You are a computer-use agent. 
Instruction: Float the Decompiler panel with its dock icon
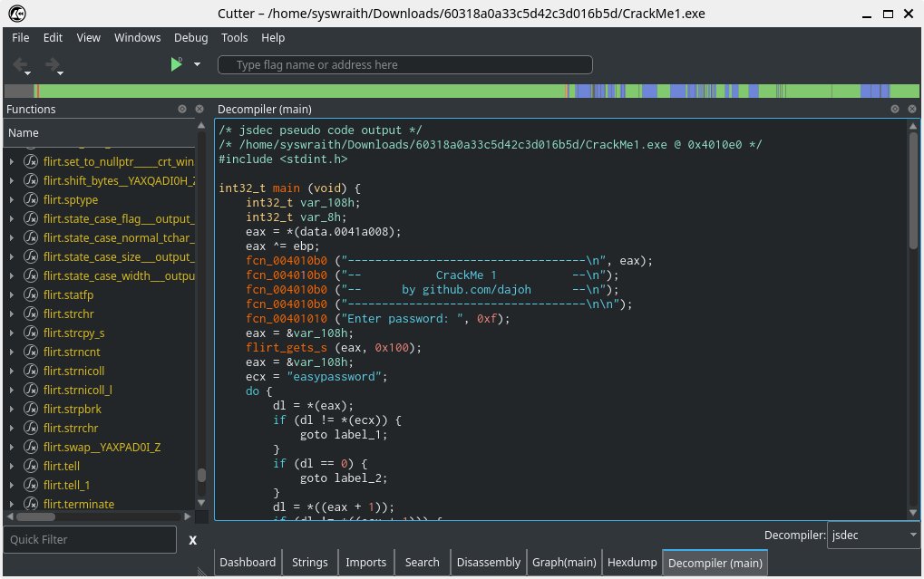point(895,109)
